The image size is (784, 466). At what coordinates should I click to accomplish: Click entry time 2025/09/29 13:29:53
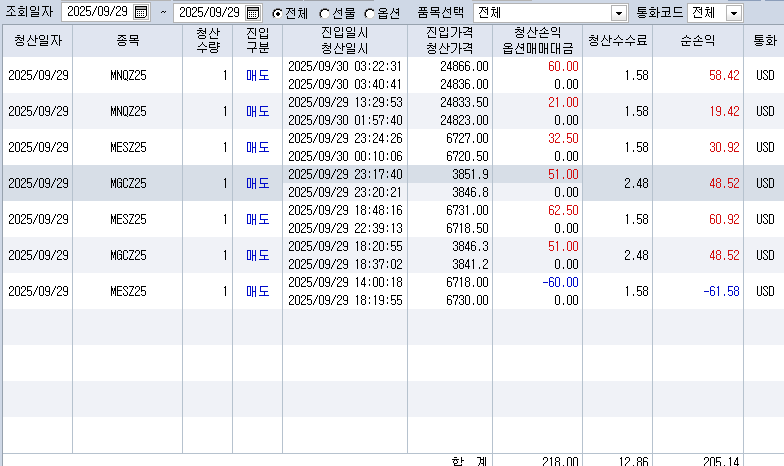tap(345, 102)
